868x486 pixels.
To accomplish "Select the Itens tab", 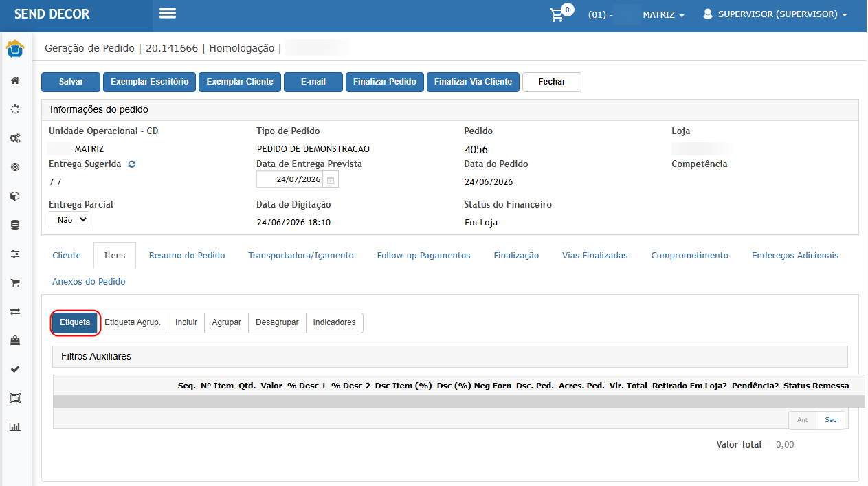I will [115, 255].
